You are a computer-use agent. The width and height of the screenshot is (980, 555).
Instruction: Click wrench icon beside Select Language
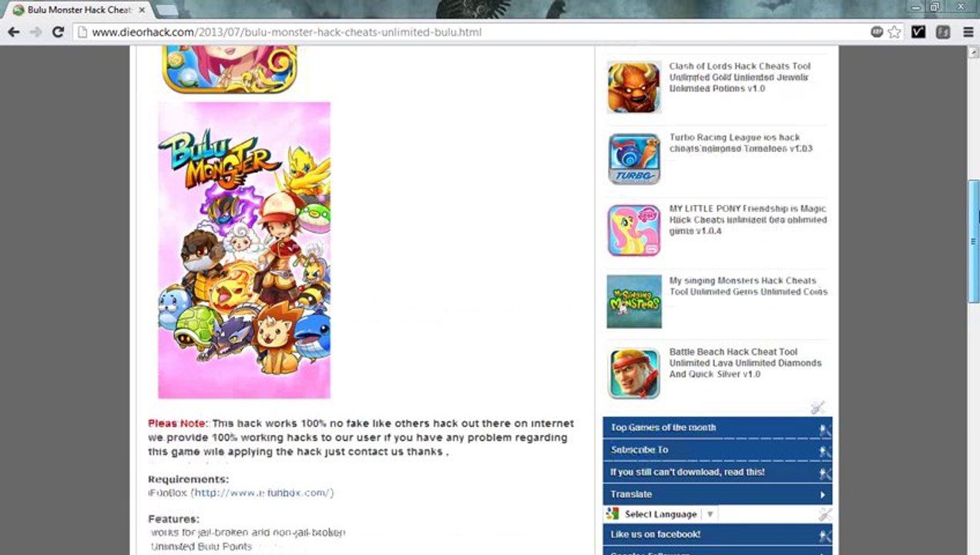824,514
